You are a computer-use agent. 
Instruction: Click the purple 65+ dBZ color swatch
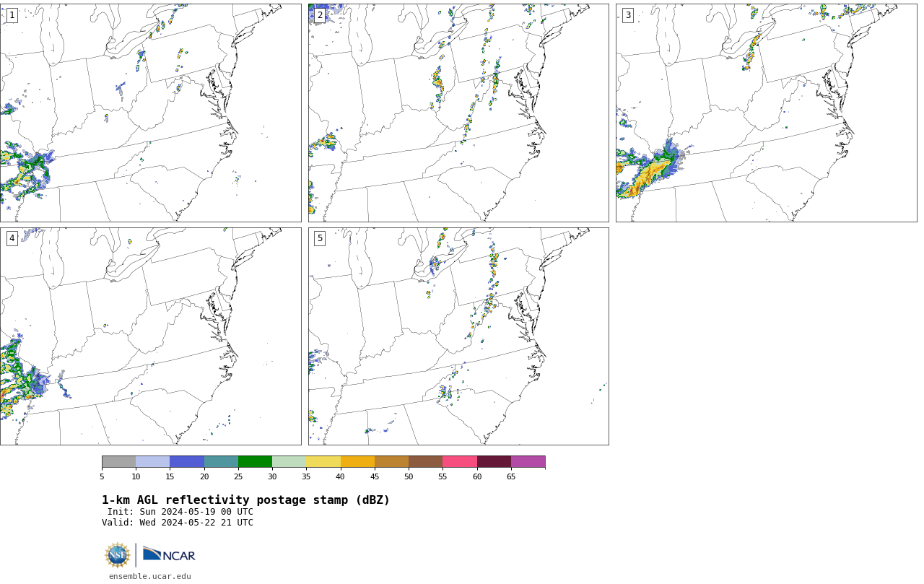click(528, 462)
